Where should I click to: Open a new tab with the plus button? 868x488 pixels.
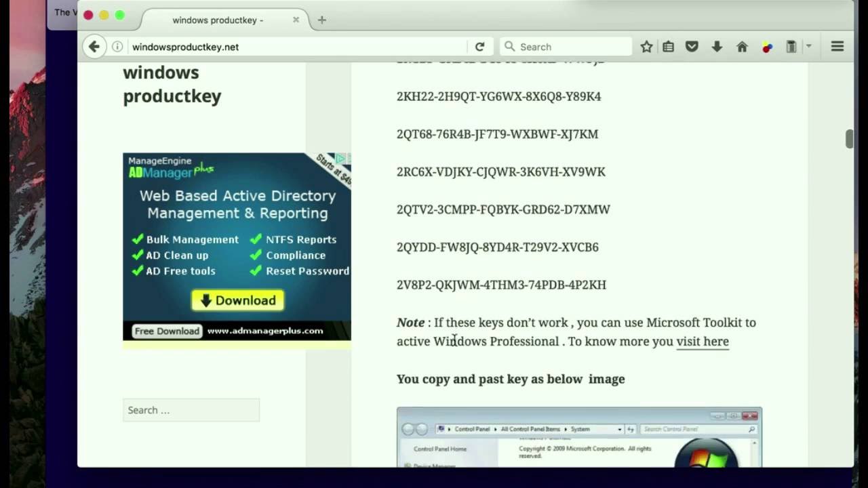point(322,20)
